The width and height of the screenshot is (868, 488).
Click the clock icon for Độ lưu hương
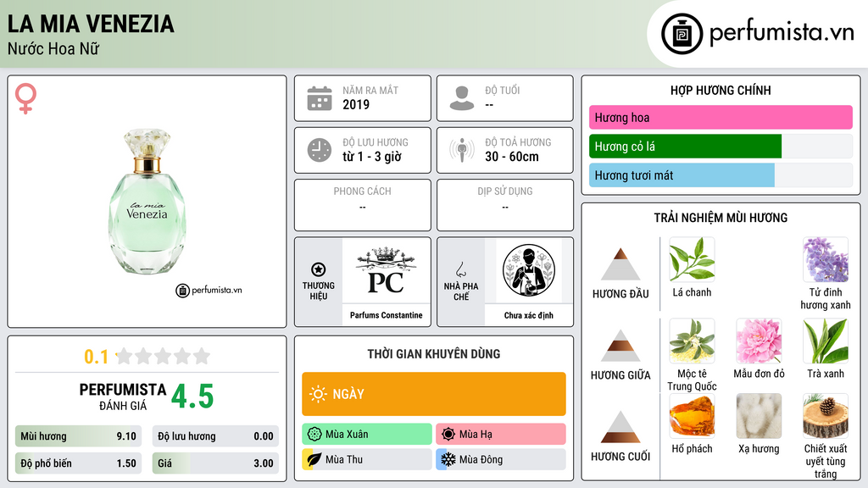(320, 150)
